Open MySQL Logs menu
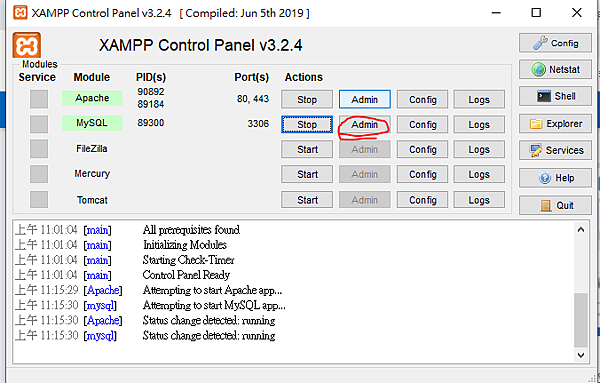The height and width of the screenshot is (383, 600). (479, 124)
